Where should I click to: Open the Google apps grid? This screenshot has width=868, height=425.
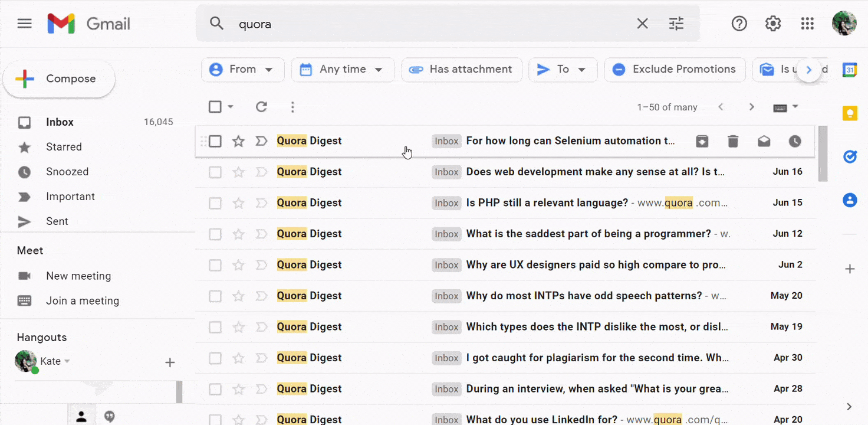(807, 24)
